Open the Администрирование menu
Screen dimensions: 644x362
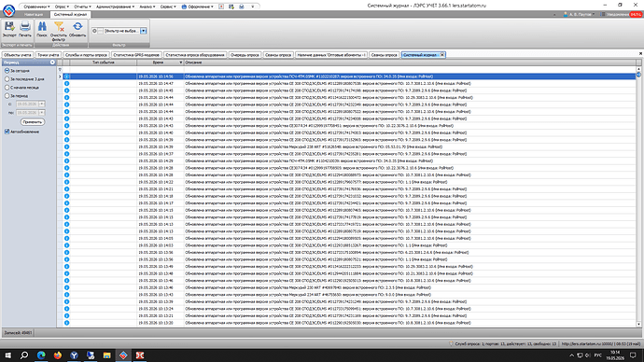(x=115, y=7)
